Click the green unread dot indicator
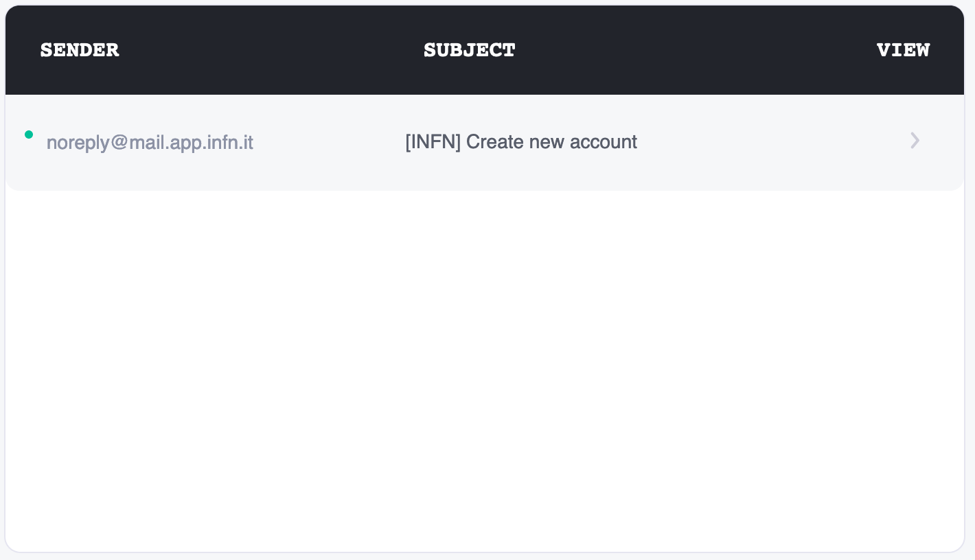The height and width of the screenshot is (560, 975). (x=29, y=135)
